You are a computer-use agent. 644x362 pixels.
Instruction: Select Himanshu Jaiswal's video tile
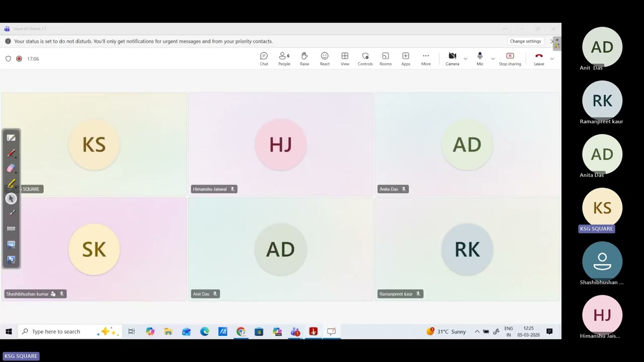point(281,144)
